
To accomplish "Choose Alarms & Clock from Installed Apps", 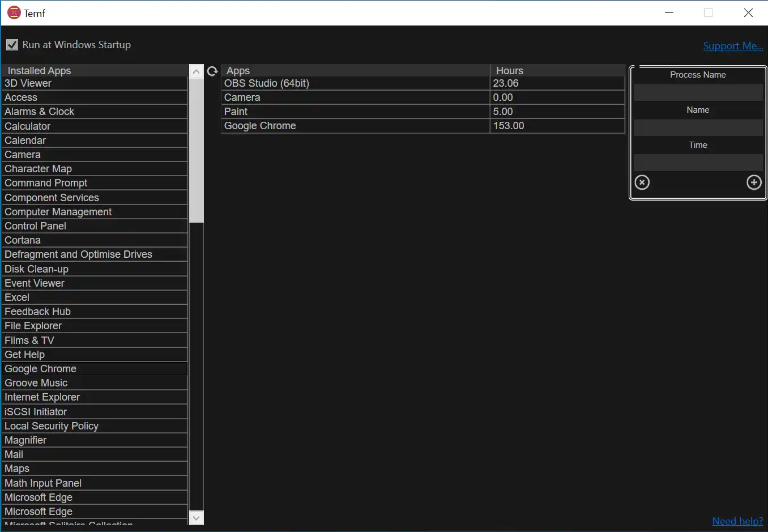I will point(95,112).
